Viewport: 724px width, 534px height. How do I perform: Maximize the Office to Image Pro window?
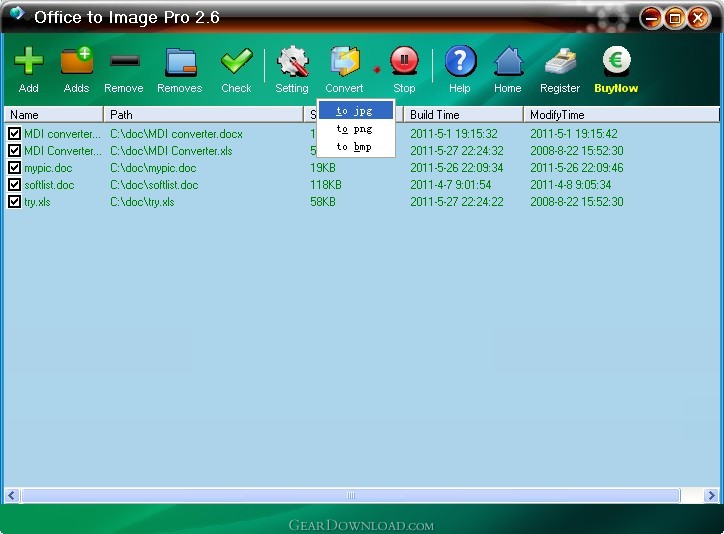(x=675, y=18)
